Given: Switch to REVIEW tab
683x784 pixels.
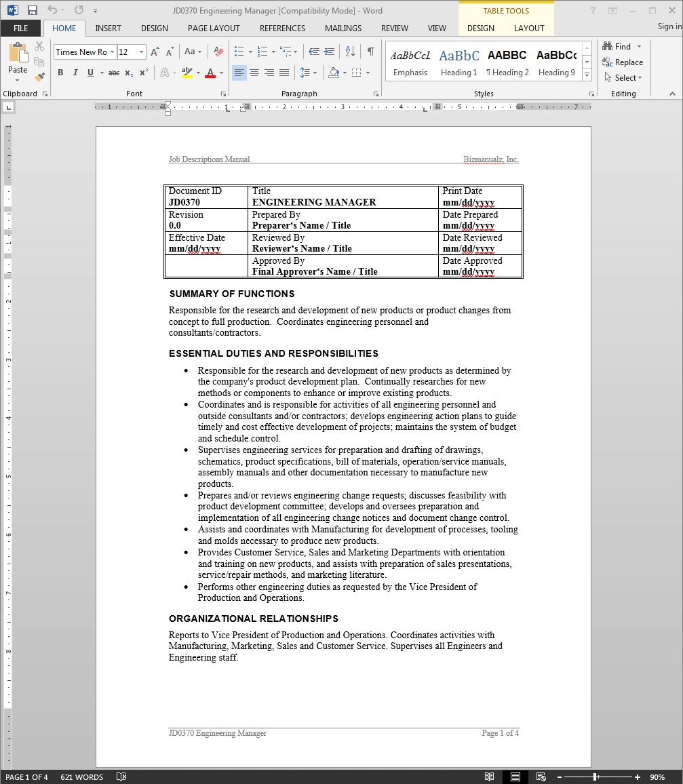Looking at the screenshot, I should tap(395, 28).
